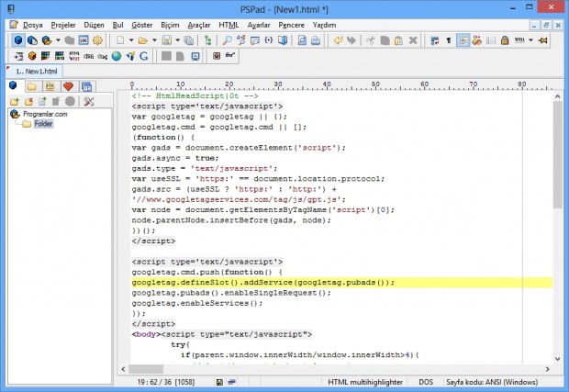Open project tools wrench icon

pos(89,102)
